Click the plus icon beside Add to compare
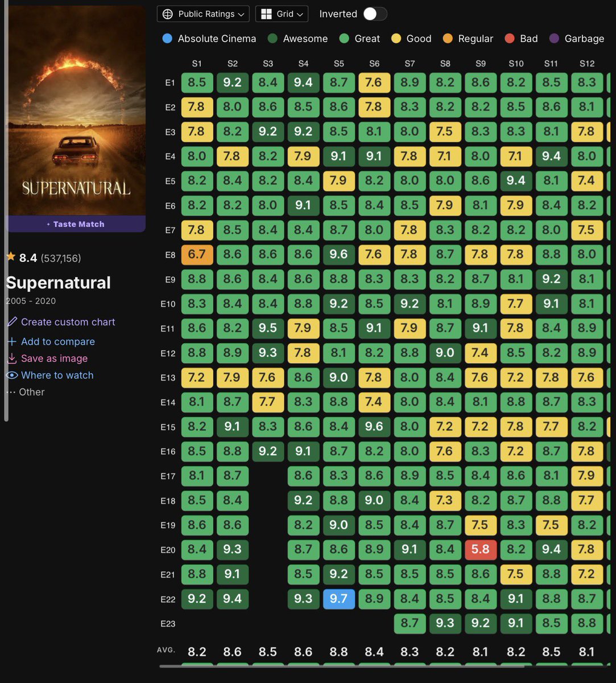Screen dimensions: 616x683 point(11,341)
